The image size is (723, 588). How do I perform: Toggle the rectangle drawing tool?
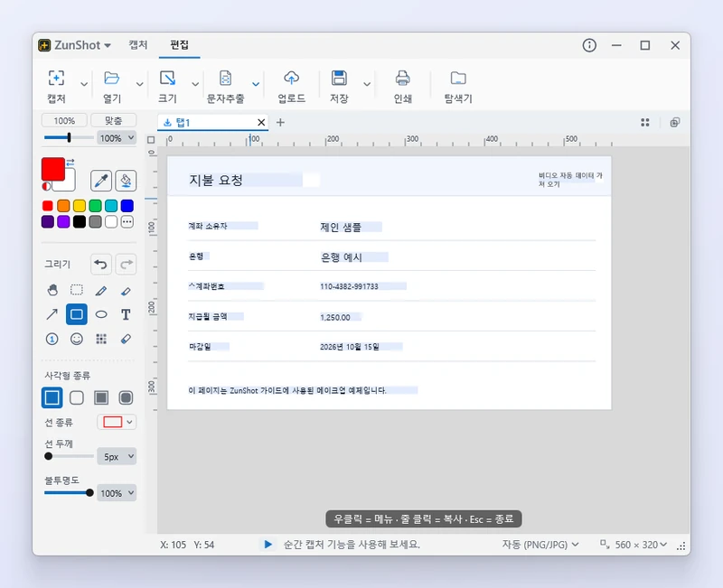coord(77,314)
